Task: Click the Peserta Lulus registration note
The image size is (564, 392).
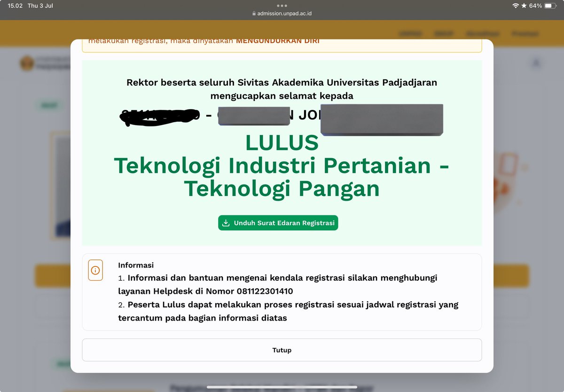Action: pos(288,311)
